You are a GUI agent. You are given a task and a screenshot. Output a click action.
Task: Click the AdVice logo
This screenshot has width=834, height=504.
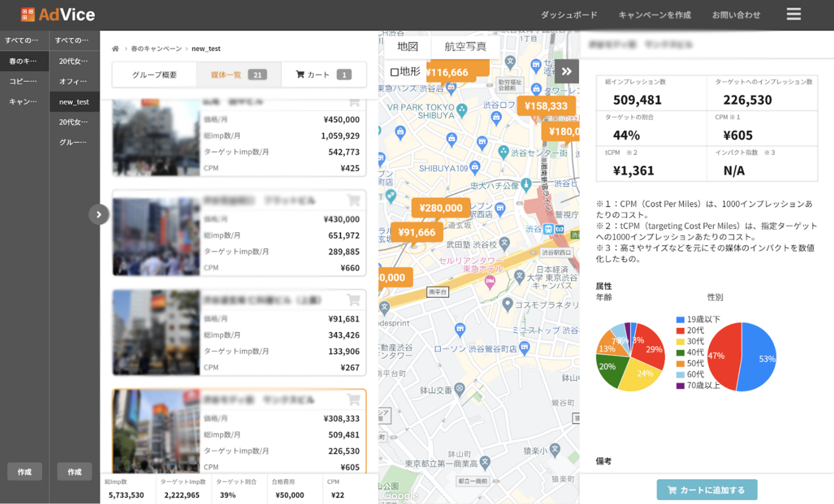coord(58,14)
